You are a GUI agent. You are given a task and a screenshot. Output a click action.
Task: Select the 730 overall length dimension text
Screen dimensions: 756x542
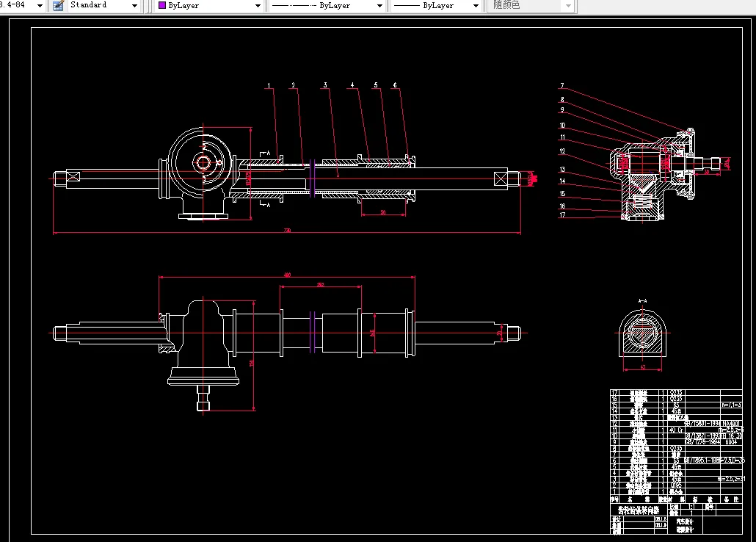coord(288,230)
